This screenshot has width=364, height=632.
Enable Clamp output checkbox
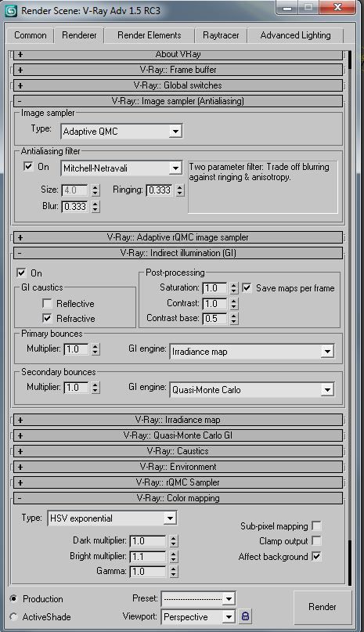pyautogui.click(x=316, y=541)
